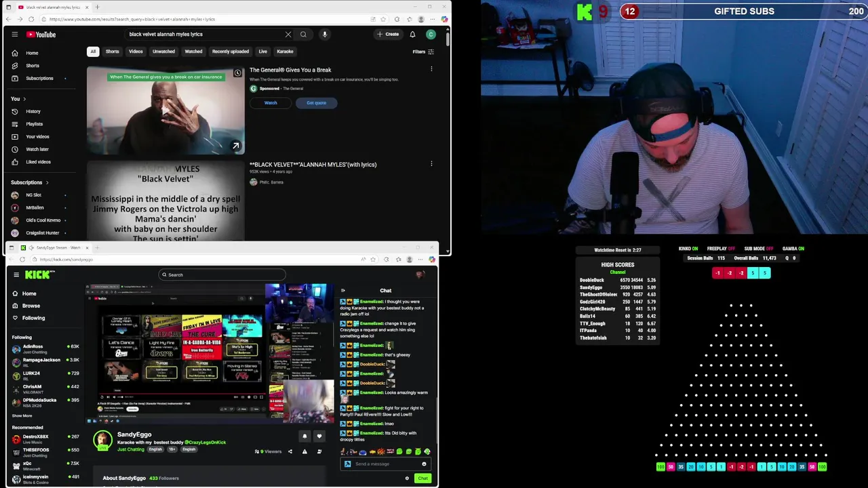Image resolution: width=868 pixels, height=488 pixels.
Task: Click the YouTube browser address bar
Action: pos(203,19)
